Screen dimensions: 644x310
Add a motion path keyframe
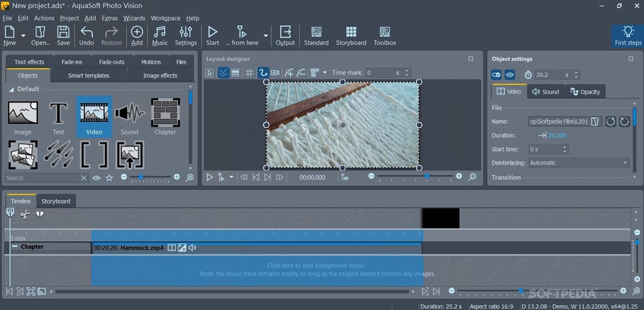pos(289,73)
